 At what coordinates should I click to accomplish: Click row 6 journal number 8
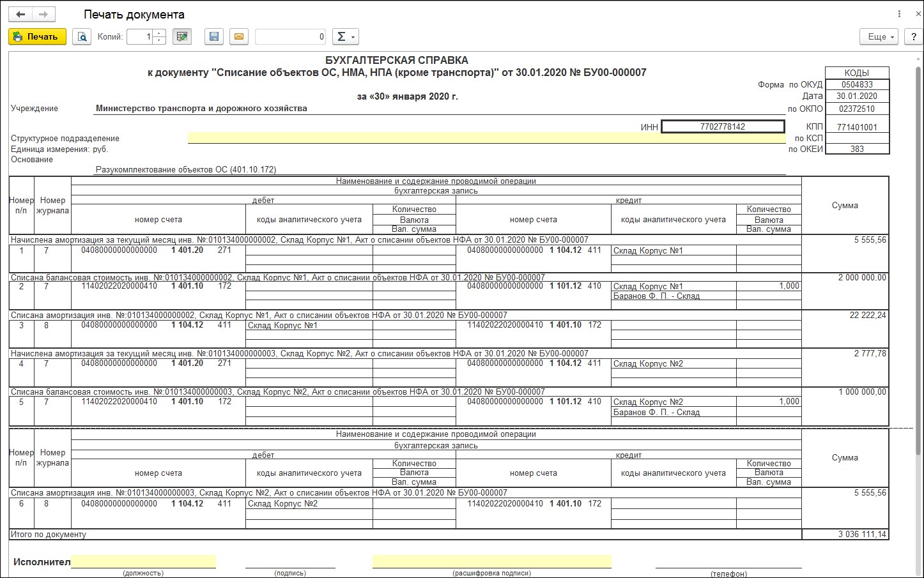click(46, 504)
